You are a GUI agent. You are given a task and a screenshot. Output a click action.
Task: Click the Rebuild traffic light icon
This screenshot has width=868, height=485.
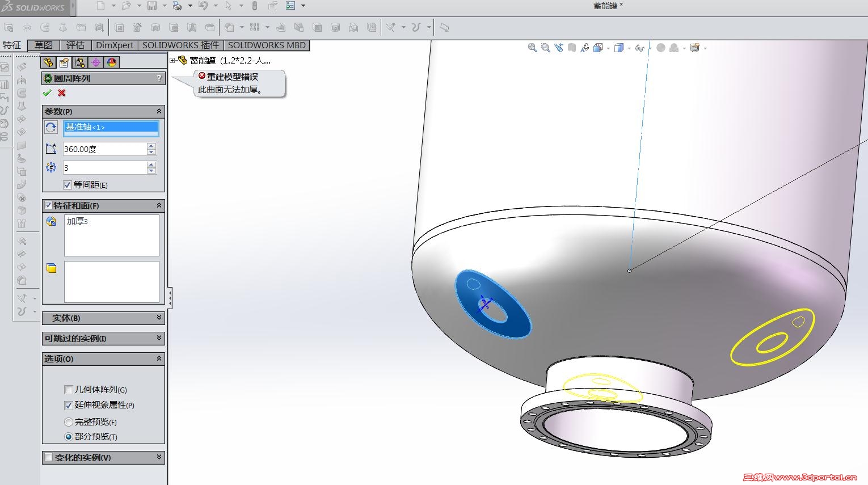coord(254,6)
